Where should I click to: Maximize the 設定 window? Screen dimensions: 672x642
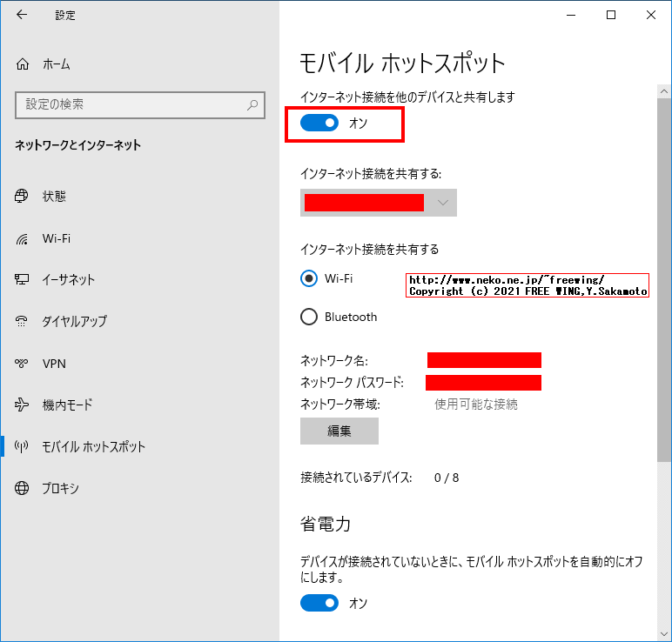point(611,15)
